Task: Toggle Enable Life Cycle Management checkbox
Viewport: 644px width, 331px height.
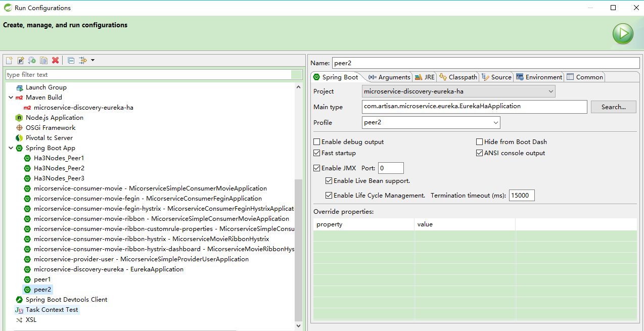Action: 329,196
